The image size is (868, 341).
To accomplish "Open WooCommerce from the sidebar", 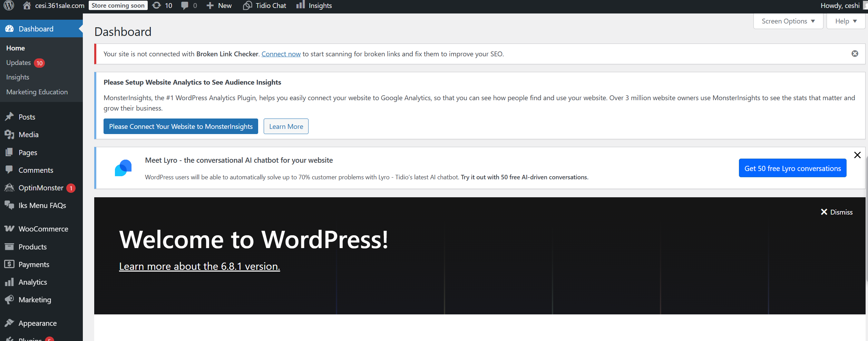I will pyautogui.click(x=43, y=229).
